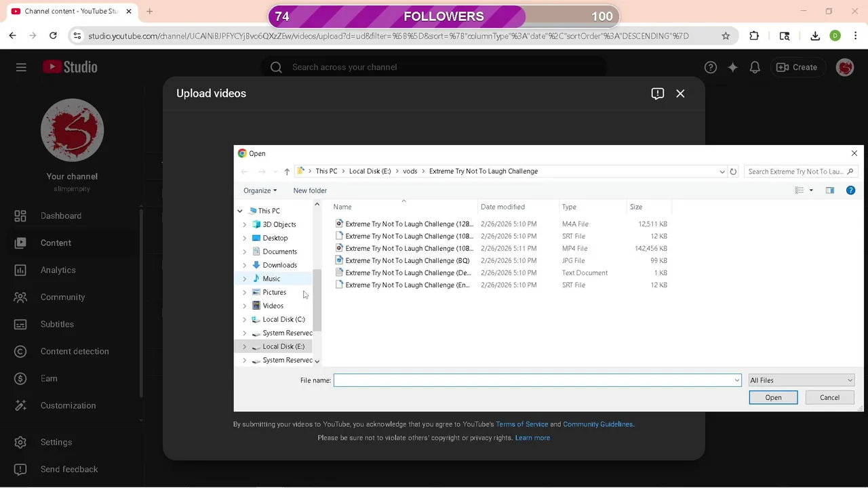The image size is (868, 488).
Task: Click the Search across your channel field
Action: tap(434, 67)
